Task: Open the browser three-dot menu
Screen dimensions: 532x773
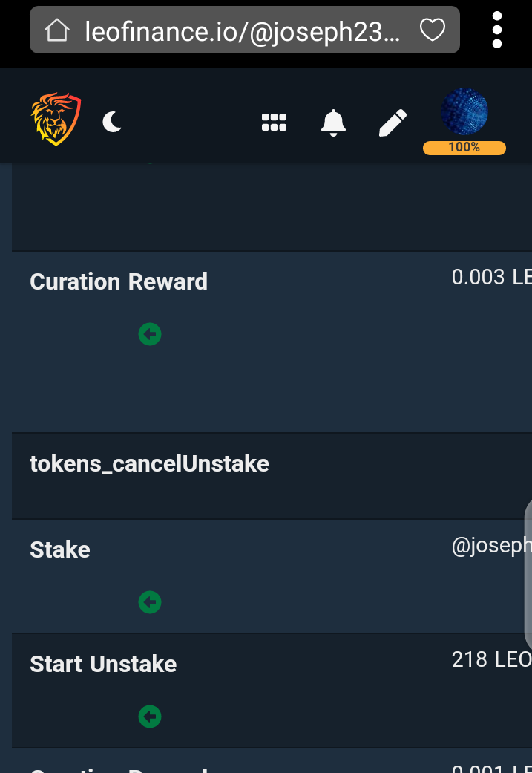Action: point(497,30)
